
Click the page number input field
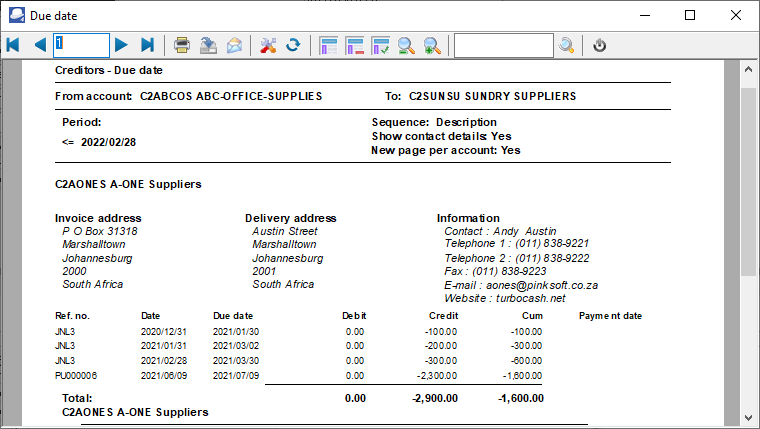(81, 45)
